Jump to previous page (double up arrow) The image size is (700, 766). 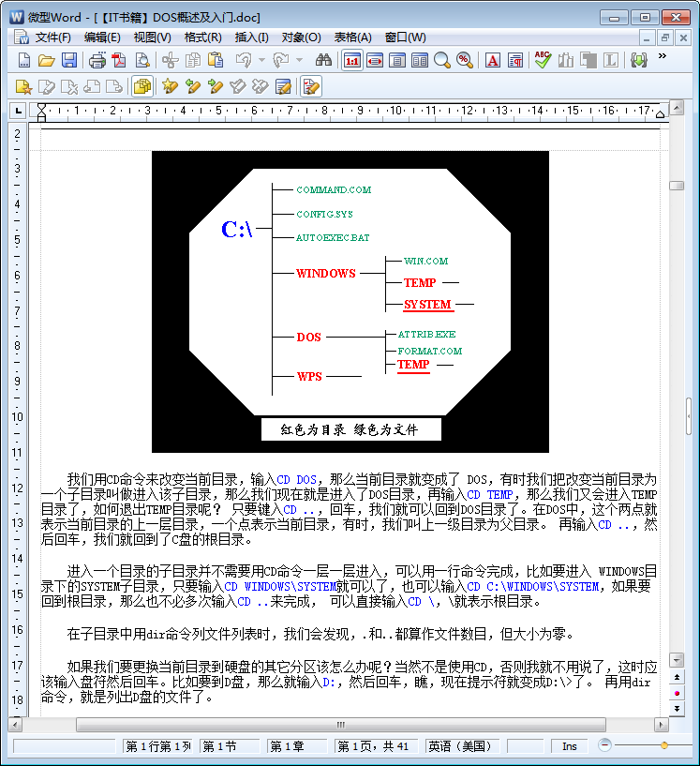coord(677,677)
